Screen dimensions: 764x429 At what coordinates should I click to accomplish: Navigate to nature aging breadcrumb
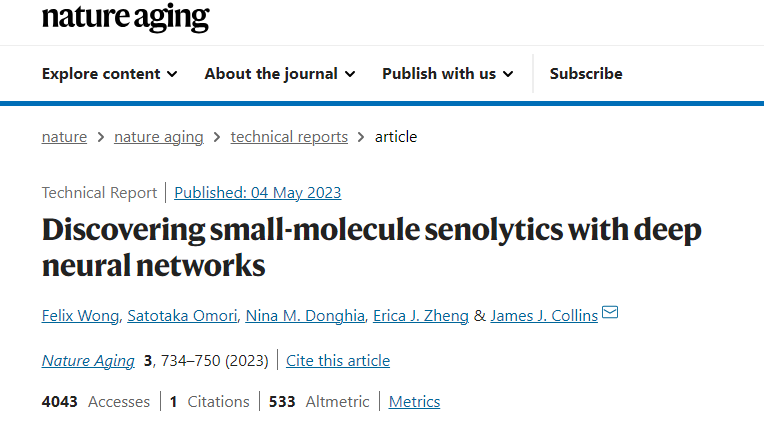(159, 137)
